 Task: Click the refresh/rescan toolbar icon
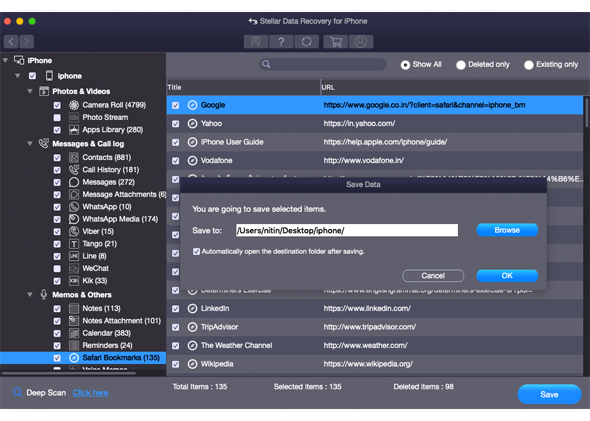click(307, 41)
